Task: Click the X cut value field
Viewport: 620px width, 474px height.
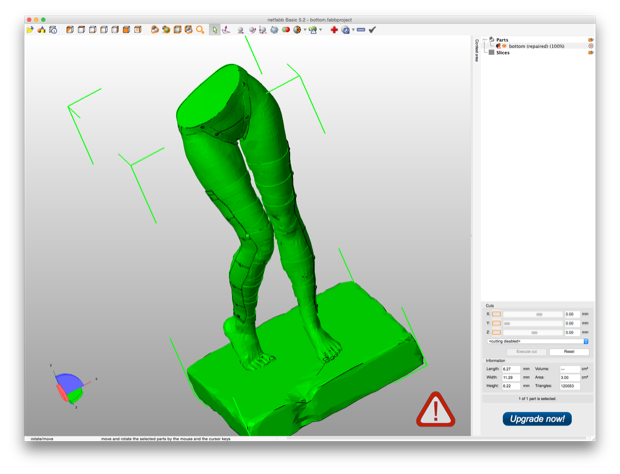Action: tap(572, 314)
